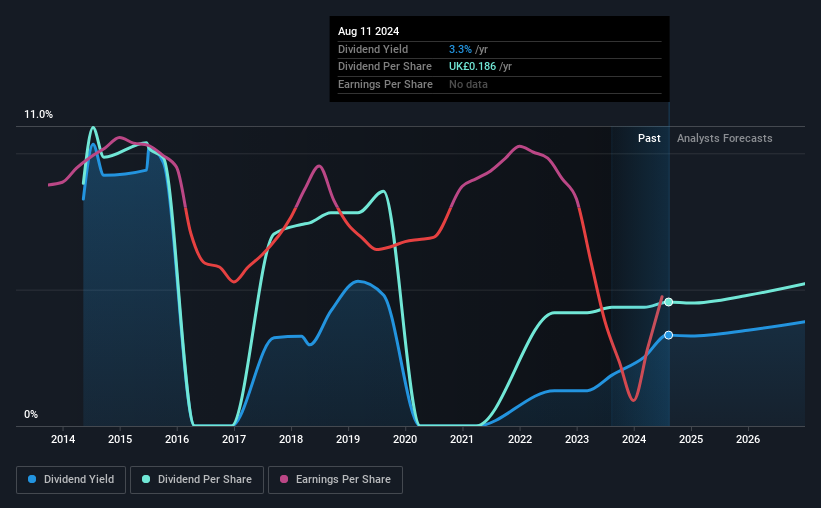Screen dimensions: 821x508
Task: Click the 2022 x-axis label
Action: 520,439
